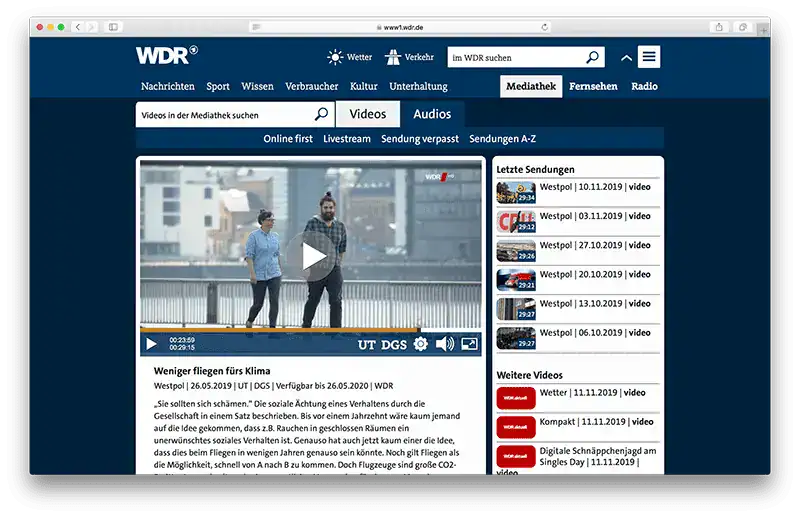Switch video to fullscreen
This screenshot has width=800, height=517.
pyautogui.click(x=469, y=344)
